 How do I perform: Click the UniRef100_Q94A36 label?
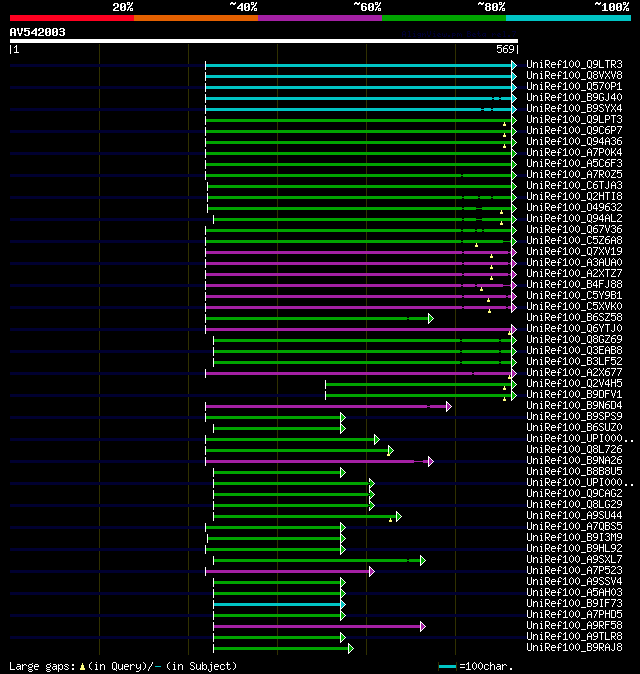pyautogui.click(x=574, y=141)
